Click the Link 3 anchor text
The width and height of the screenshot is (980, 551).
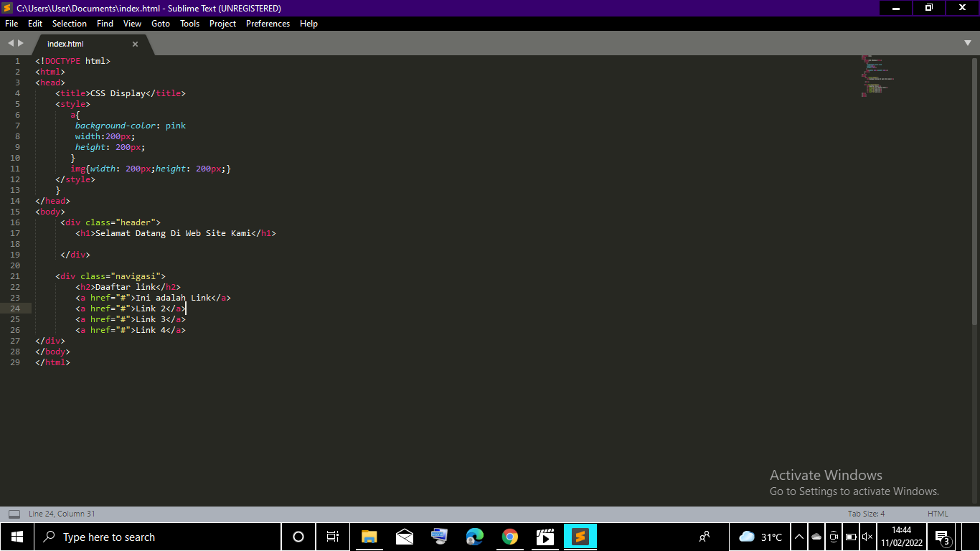tap(151, 319)
